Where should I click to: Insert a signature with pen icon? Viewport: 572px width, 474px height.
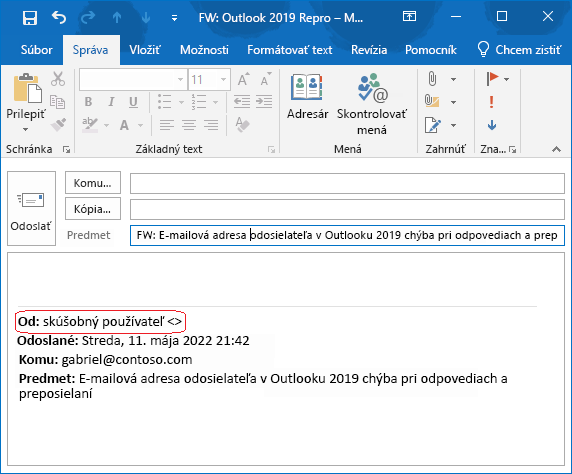433,125
